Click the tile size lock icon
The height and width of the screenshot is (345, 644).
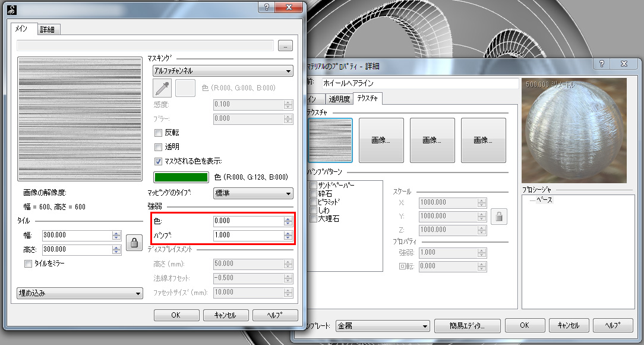134,242
